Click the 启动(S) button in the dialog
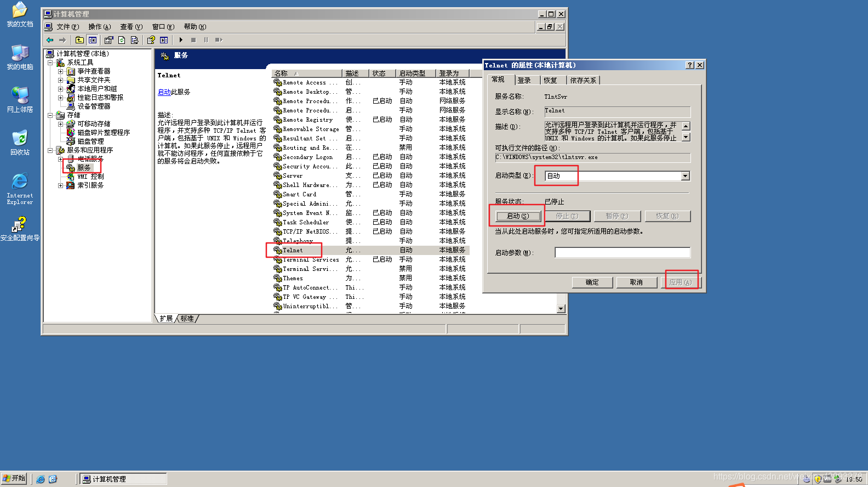Viewport: 868px width, 487px height. [518, 216]
